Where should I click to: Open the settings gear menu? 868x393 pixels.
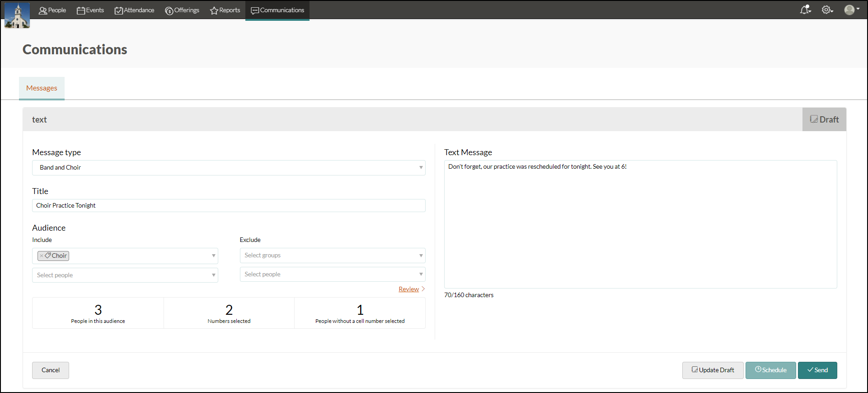point(827,10)
